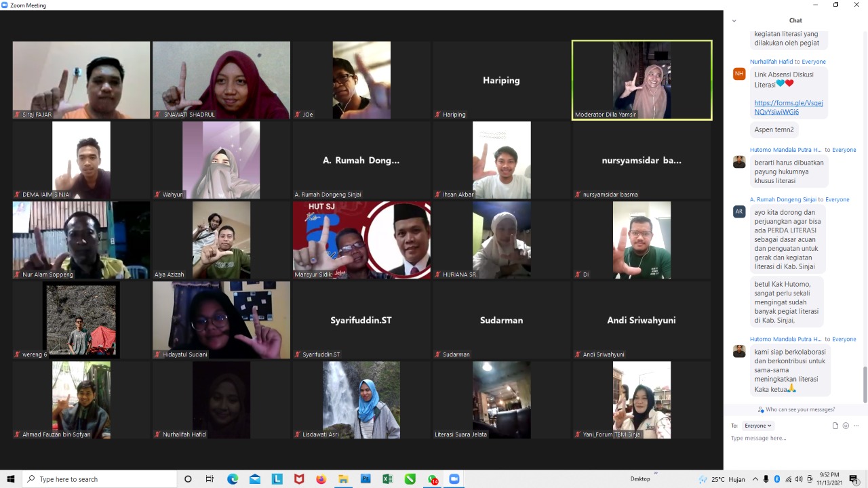
Task: Expand the Everyone recipient dropdown
Action: click(757, 426)
